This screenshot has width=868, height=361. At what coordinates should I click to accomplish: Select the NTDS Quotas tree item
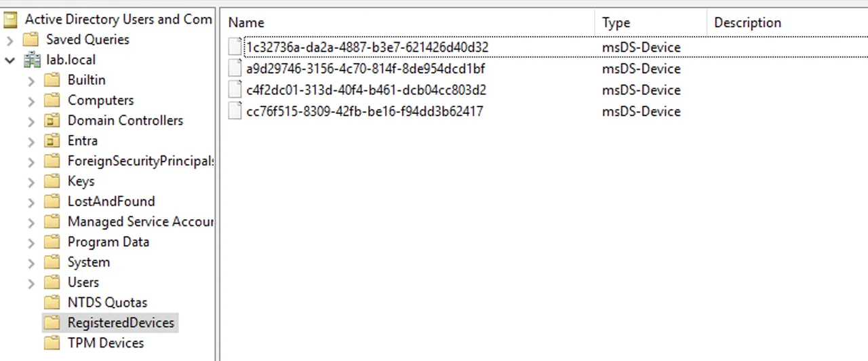click(107, 303)
